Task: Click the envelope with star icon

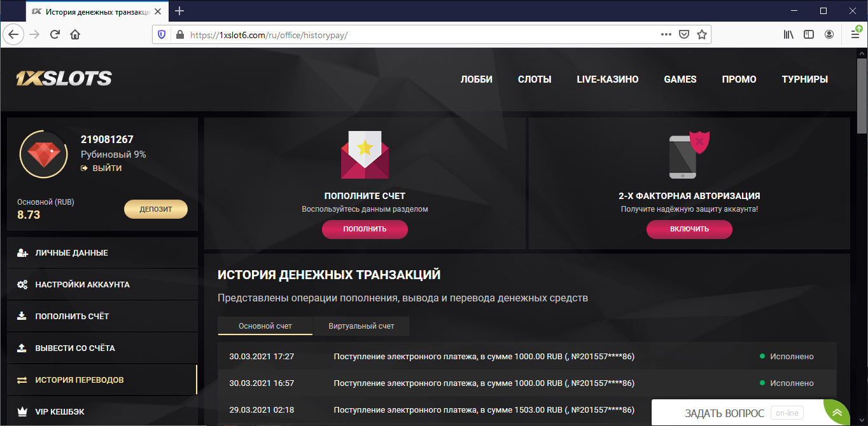Action: pos(365,155)
